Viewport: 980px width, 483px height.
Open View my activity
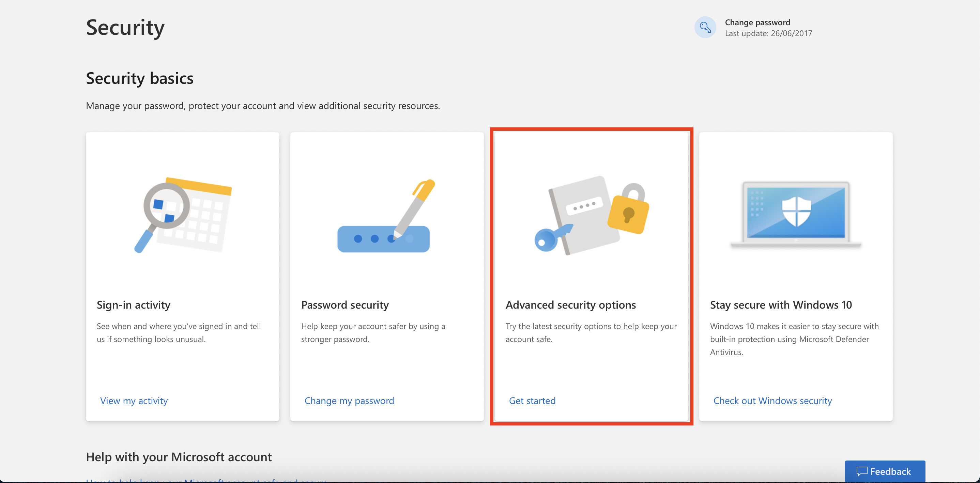(x=134, y=401)
